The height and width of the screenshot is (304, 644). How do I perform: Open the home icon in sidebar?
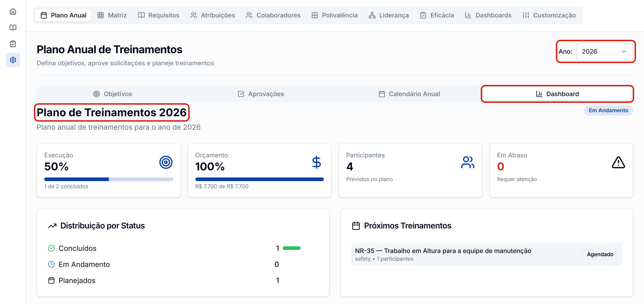(x=13, y=11)
